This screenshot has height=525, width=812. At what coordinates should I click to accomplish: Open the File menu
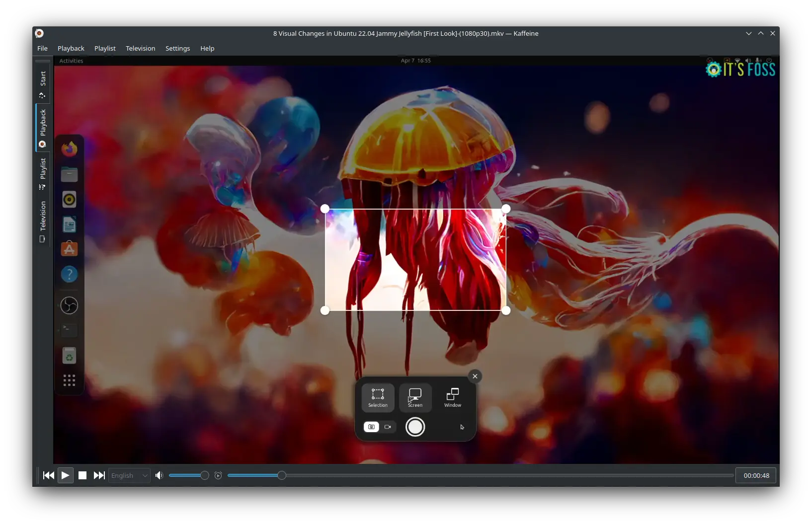(x=42, y=48)
